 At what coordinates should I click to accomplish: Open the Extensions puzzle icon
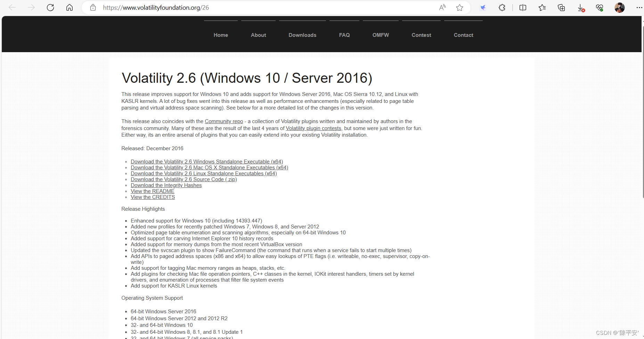pos(502,7)
